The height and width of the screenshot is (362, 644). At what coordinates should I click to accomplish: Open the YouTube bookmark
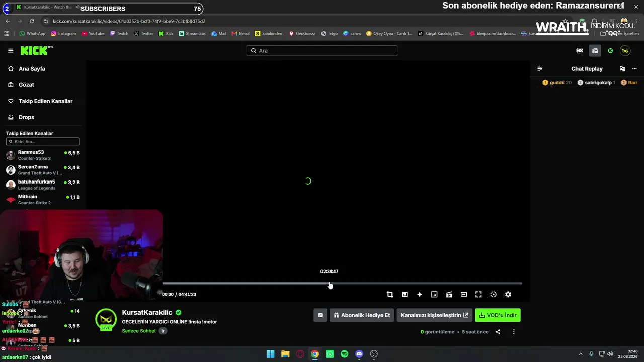(x=93, y=34)
